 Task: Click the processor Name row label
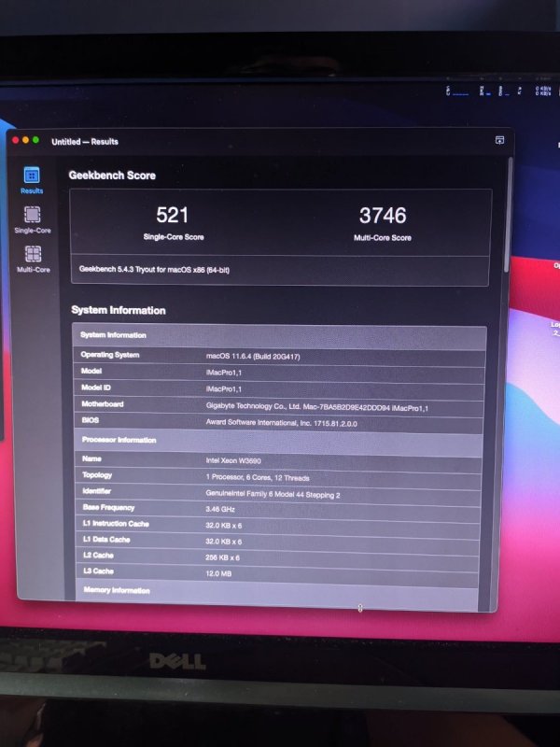[x=91, y=458]
